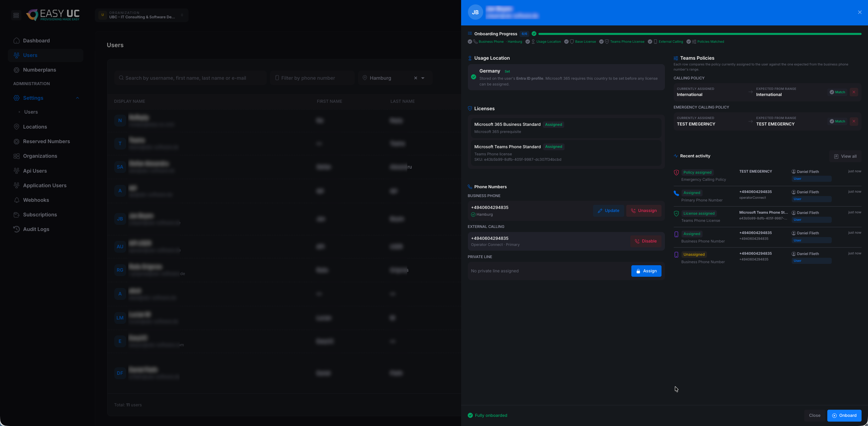868x426 pixels.
Task: Click the Phone Numbers section icon
Action: coord(470,187)
